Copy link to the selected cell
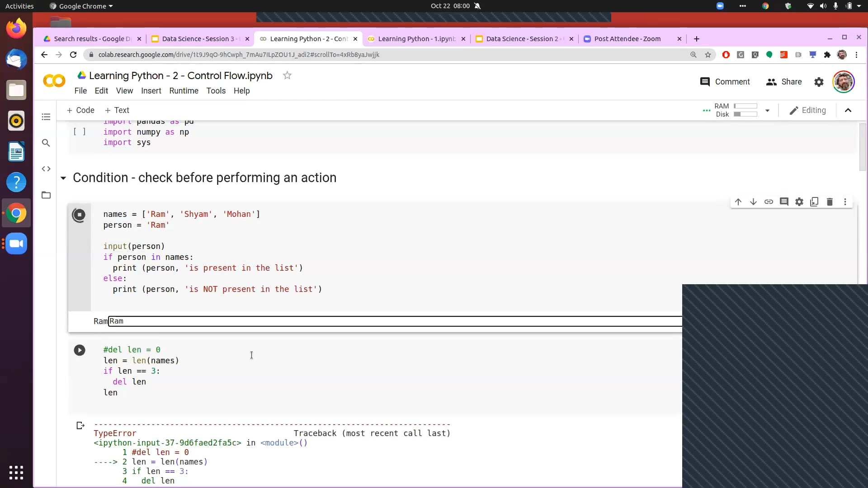This screenshot has width=868, height=488. click(769, 202)
